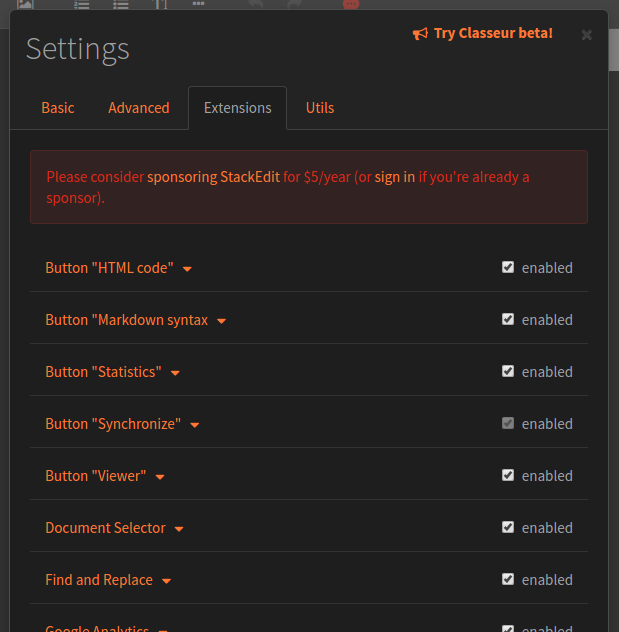Image resolution: width=619 pixels, height=632 pixels.
Task: Open the sponsoring StackEdit link
Action: pyautogui.click(x=213, y=177)
